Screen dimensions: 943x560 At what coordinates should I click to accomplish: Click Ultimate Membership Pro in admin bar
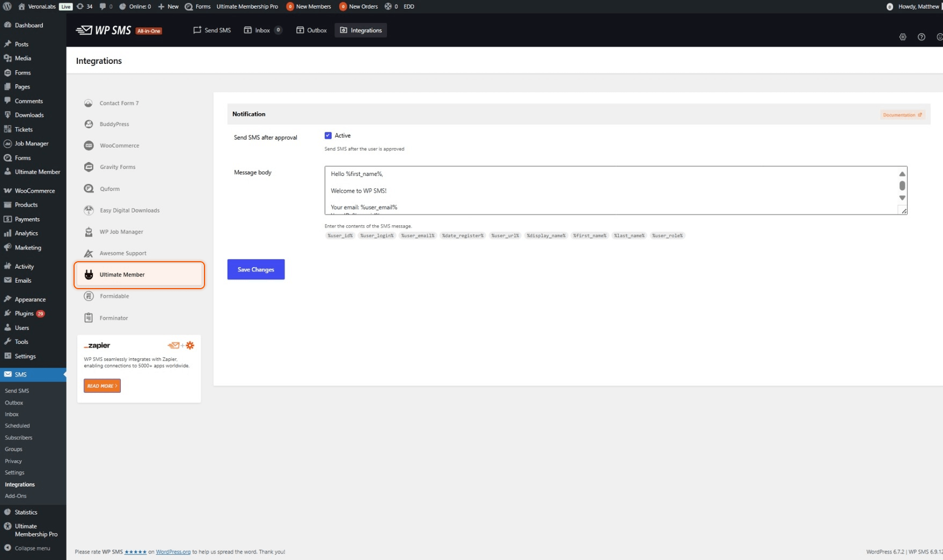pos(247,6)
